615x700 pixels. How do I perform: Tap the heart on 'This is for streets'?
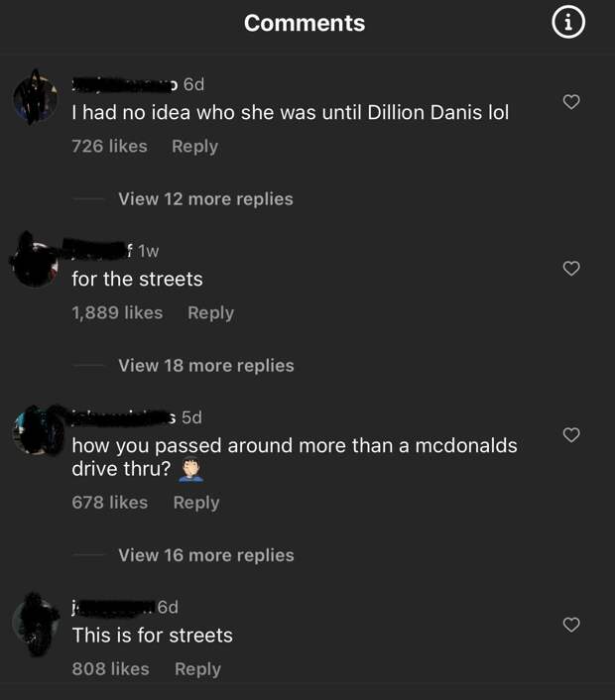tap(571, 624)
